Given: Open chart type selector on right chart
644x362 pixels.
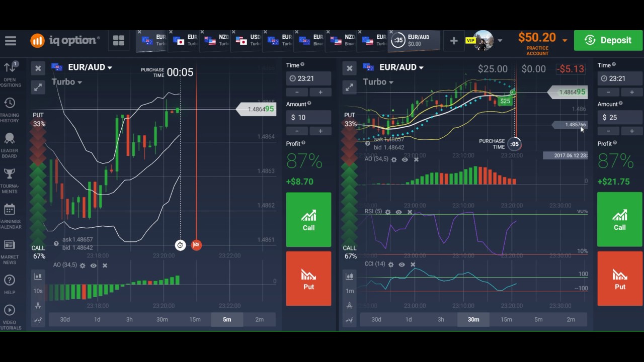Looking at the screenshot, I should click(x=349, y=276).
